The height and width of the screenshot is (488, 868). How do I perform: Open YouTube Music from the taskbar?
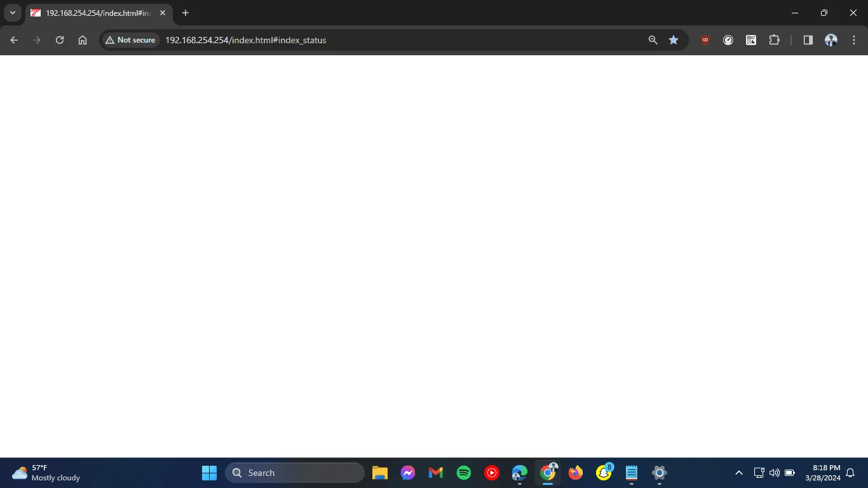(x=492, y=473)
